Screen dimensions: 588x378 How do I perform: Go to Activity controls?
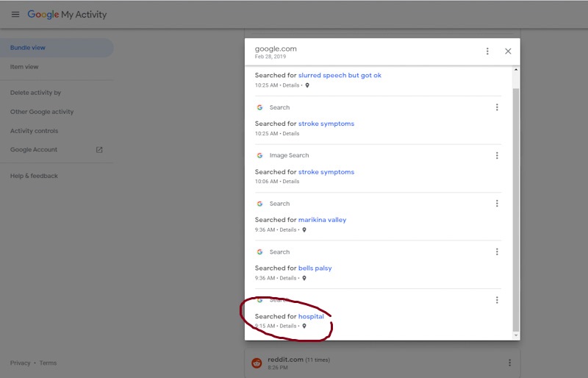pyautogui.click(x=34, y=131)
